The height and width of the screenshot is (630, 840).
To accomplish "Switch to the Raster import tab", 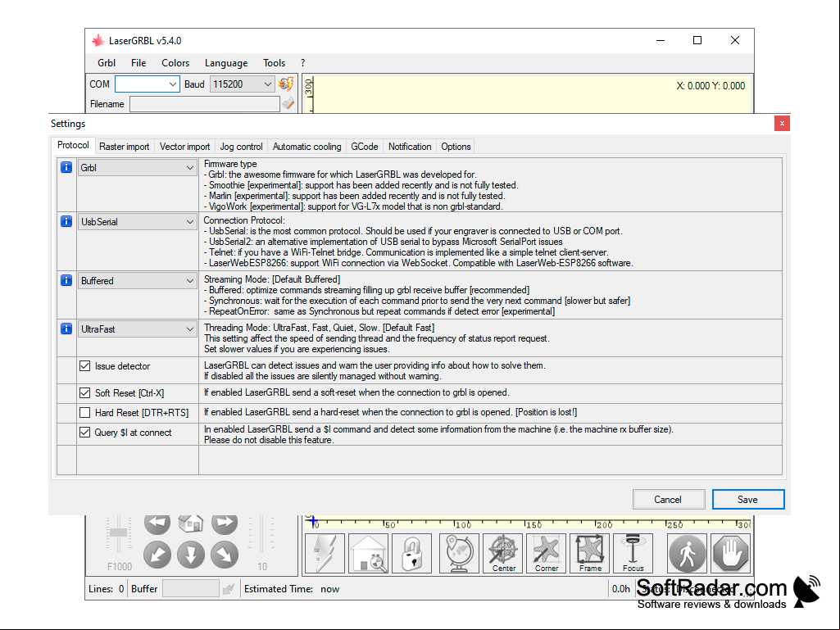I will (x=125, y=147).
